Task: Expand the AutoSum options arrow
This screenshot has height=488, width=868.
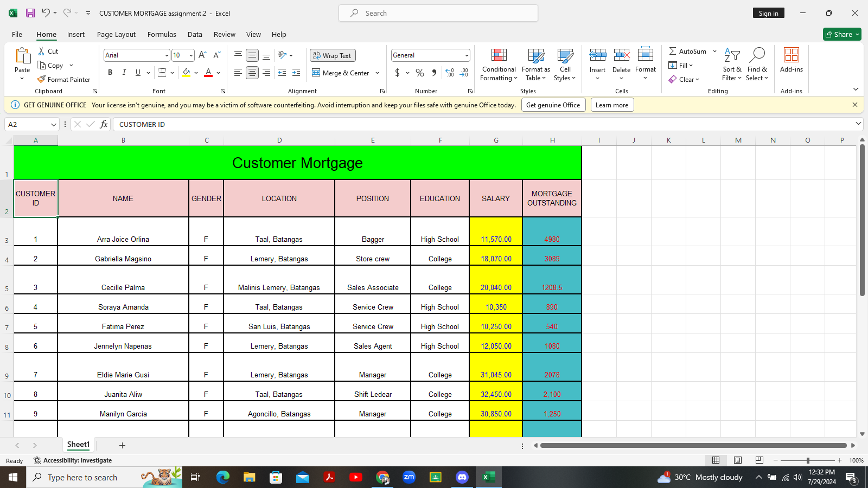Action: coord(714,51)
